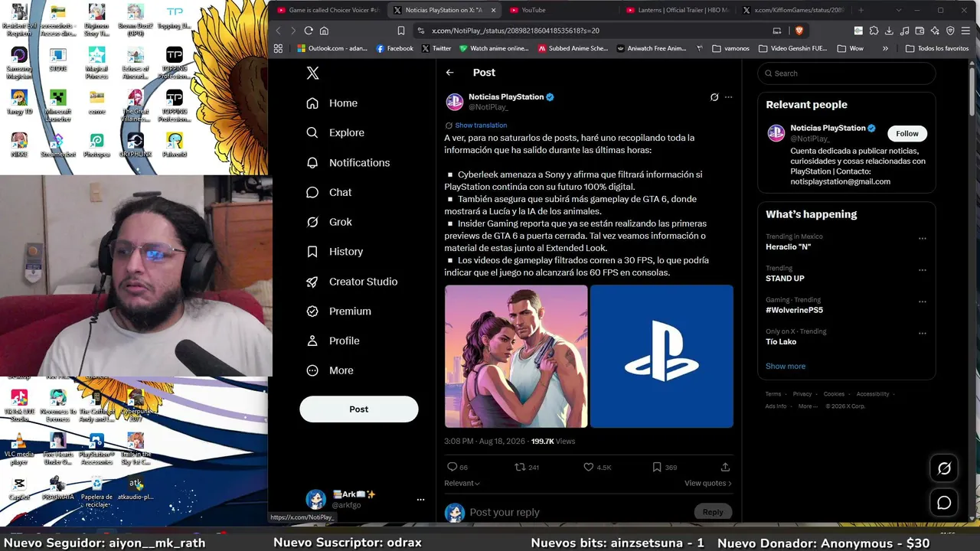Screen dimensions: 980x551
Task: Open PlayStation Accessories desktop shortcut
Action: point(96,448)
